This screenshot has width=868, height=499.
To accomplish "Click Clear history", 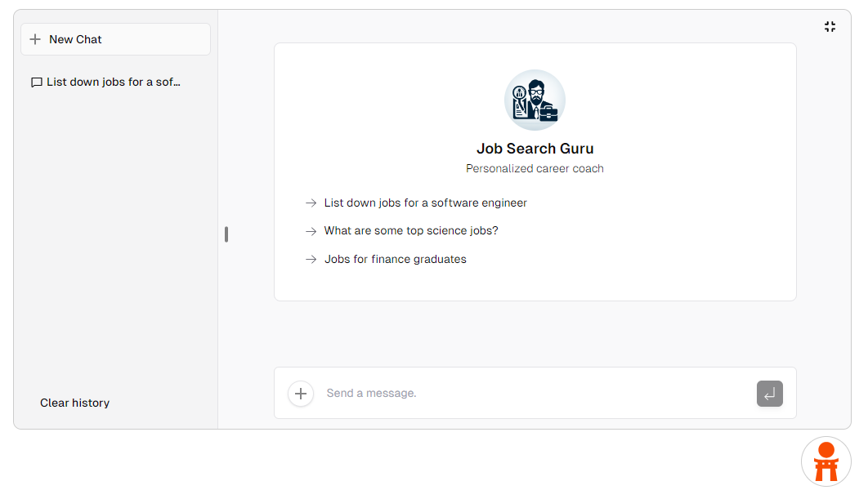I will pyautogui.click(x=74, y=403).
